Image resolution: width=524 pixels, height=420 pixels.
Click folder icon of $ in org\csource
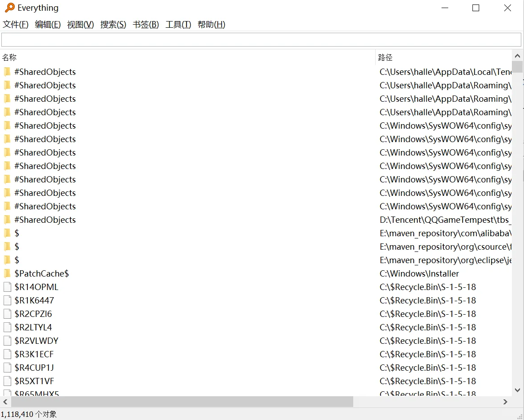pos(7,247)
